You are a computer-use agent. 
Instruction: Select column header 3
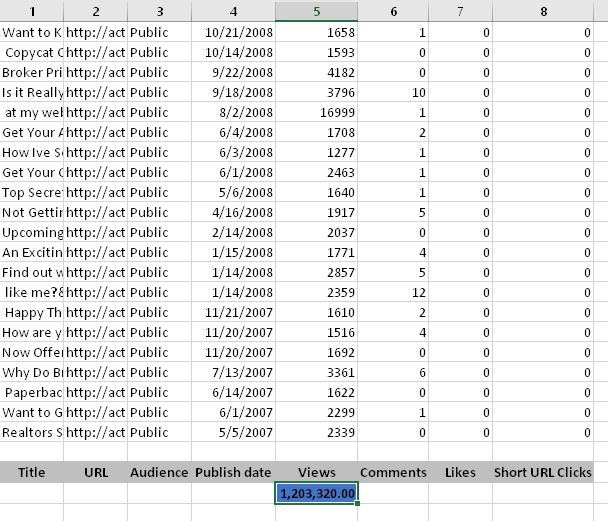point(159,11)
